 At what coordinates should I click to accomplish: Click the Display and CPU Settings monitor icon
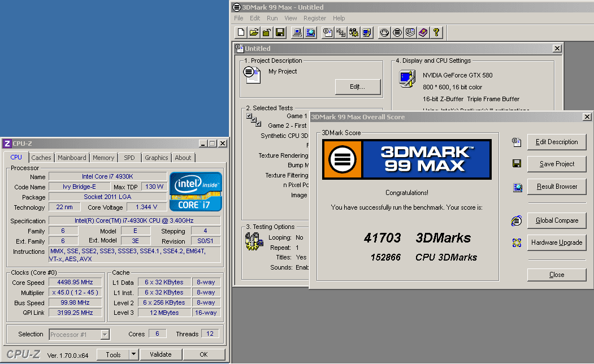[x=407, y=79]
